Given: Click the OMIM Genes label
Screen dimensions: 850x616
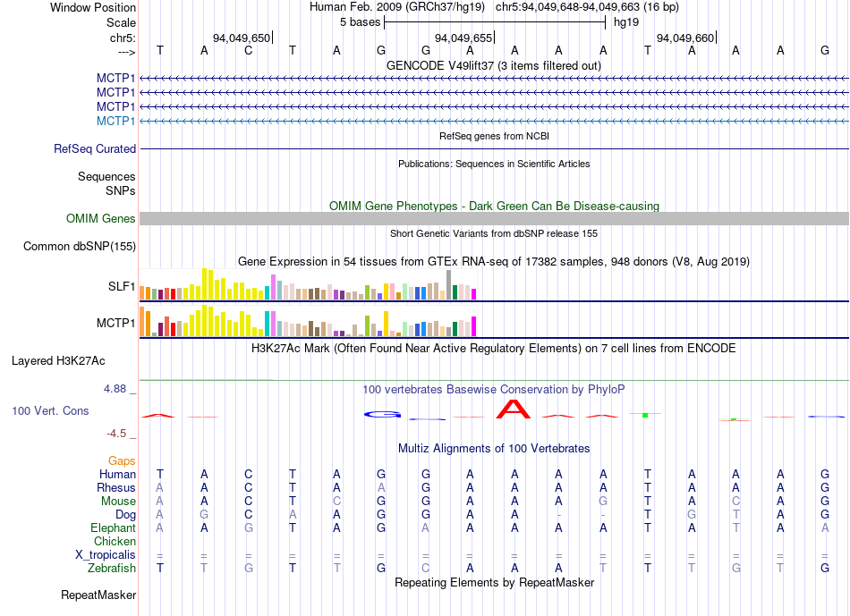Looking at the screenshot, I should pos(101,218).
